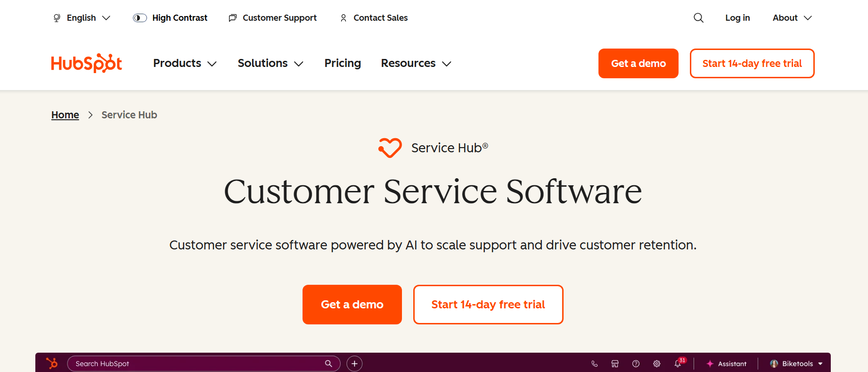Open the notifications bell with 31 badge
This screenshot has height=372, width=868.
click(x=679, y=363)
